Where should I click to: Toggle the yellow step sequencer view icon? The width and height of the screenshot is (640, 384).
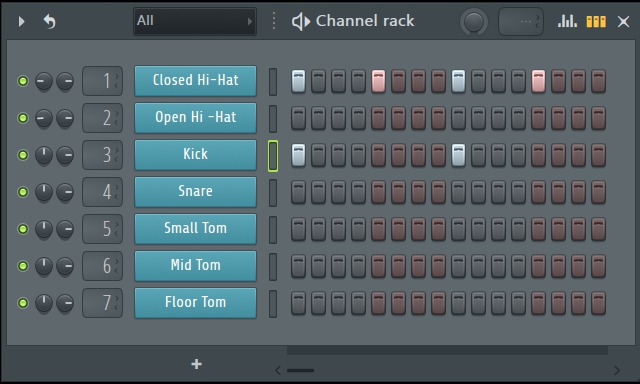click(x=596, y=21)
